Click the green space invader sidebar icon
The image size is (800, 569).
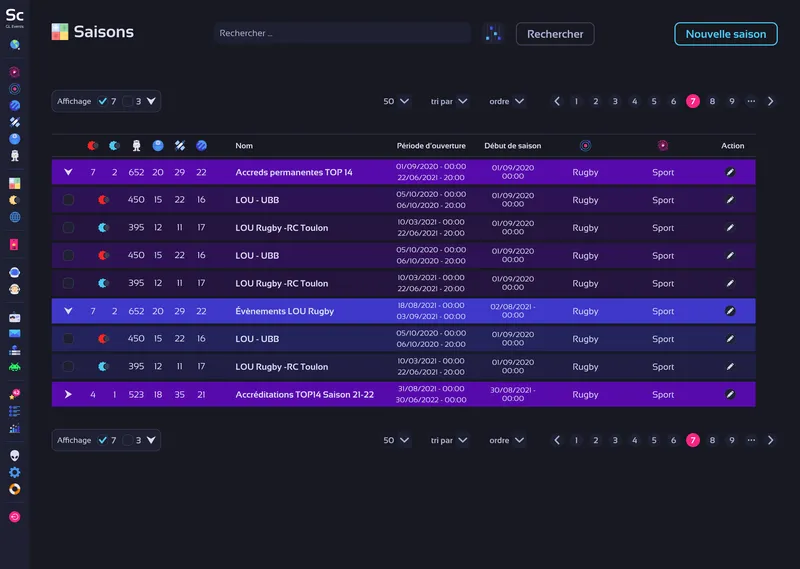(15, 366)
